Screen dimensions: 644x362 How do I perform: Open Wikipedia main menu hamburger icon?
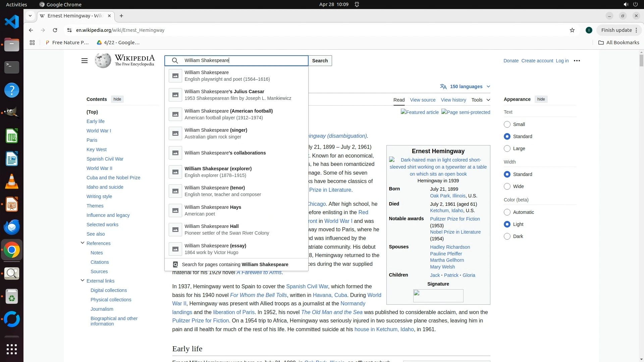tap(84, 61)
